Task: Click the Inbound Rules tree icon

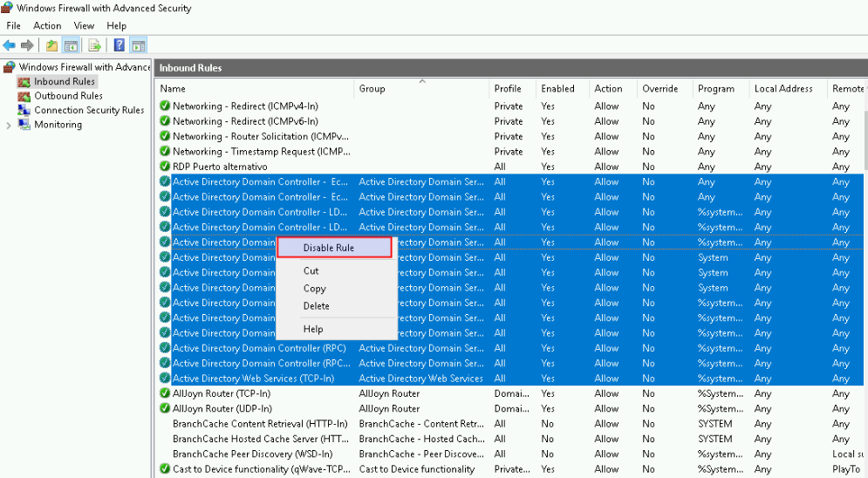Action: click(x=24, y=82)
